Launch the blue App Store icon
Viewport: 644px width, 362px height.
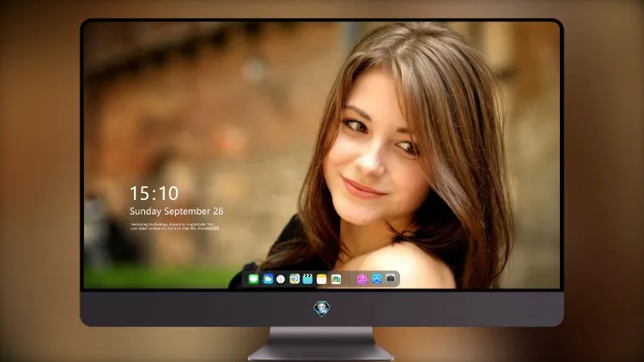pos(377,280)
